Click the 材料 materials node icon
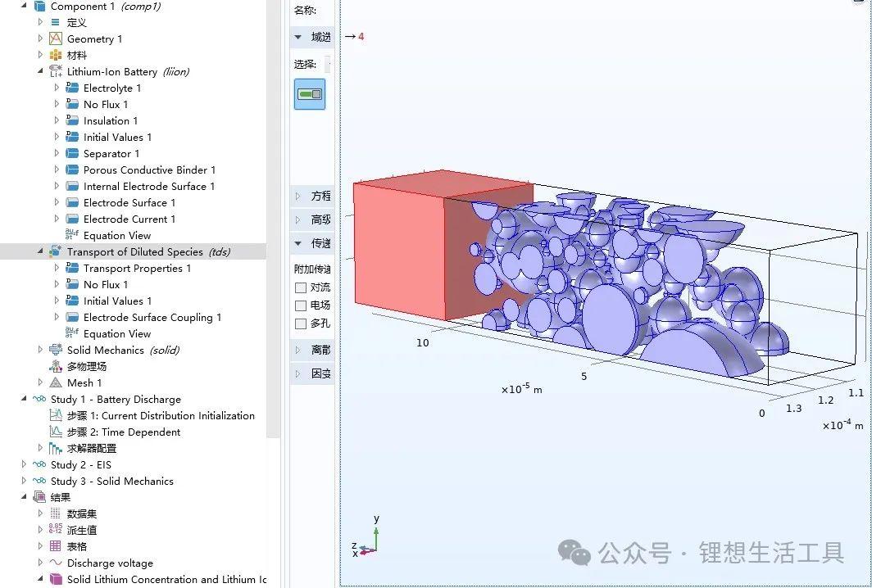The width and height of the screenshot is (872, 588). point(56,55)
